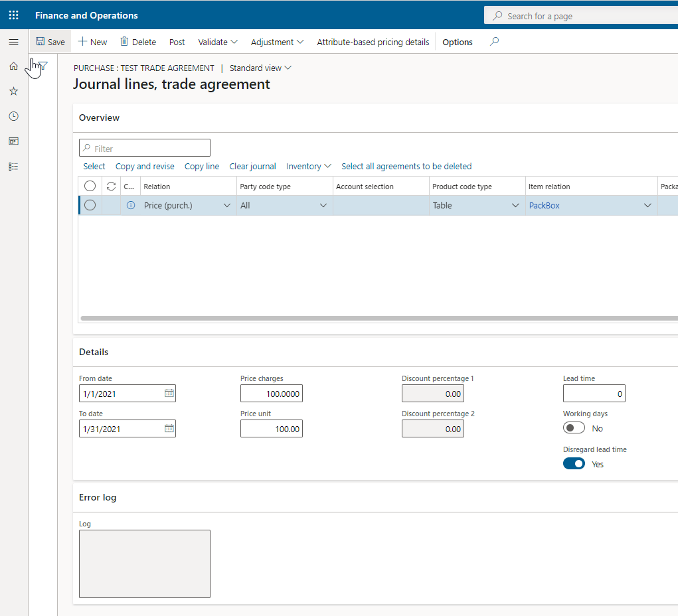This screenshot has height=616, width=678.
Task: Disable the Disregard lead time toggle
Action: [x=574, y=463]
